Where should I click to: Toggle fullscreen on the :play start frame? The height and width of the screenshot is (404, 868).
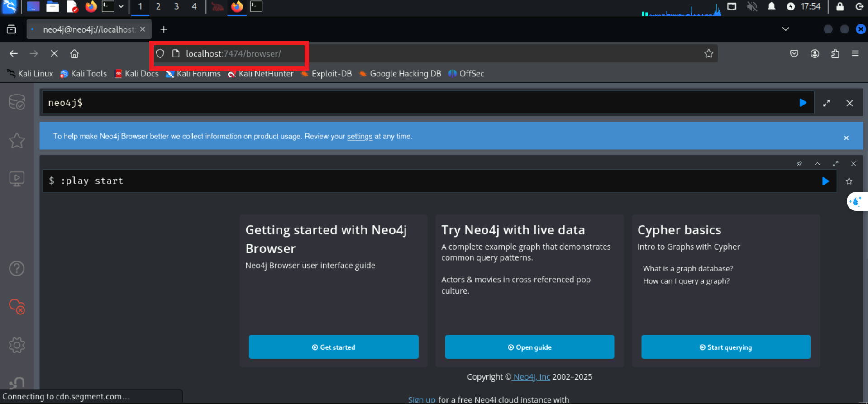[x=835, y=164]
